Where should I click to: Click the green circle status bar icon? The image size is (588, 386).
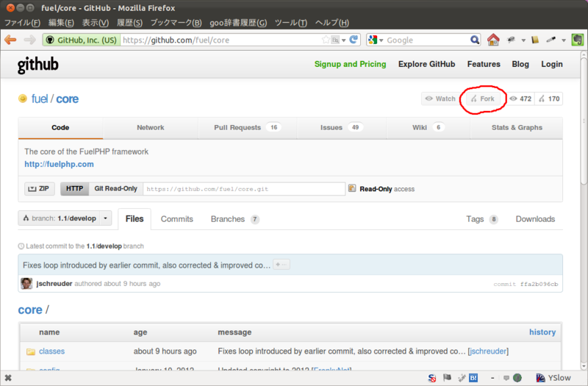[x=517, y=378]
